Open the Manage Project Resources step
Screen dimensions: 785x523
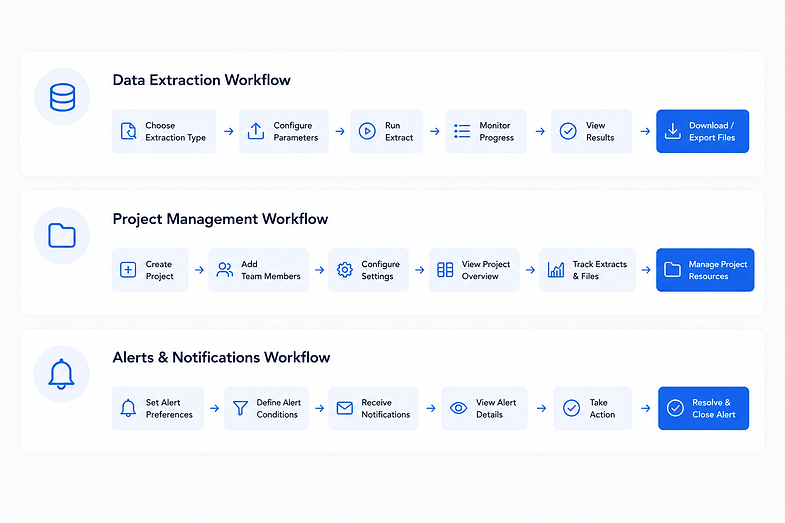pos(705,270)
